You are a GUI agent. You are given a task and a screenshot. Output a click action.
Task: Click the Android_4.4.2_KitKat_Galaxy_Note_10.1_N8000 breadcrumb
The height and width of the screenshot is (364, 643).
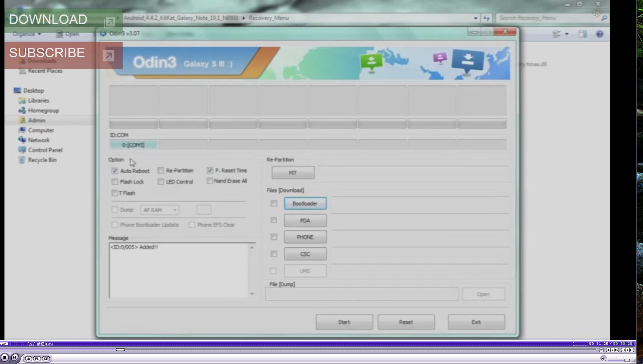[x=181, y=18]
